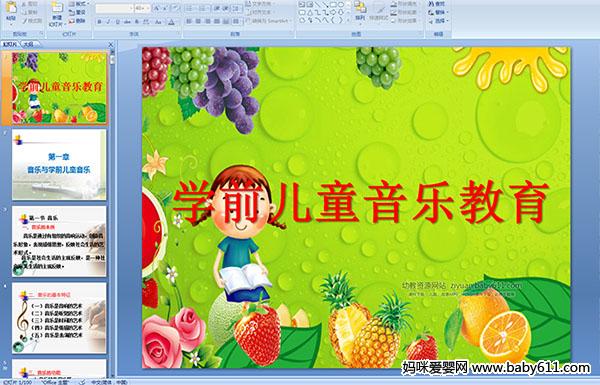Image resolution: width=600 pixels, height=385 pixels.
Task: Click the spell check status bar icon
Action: (82, 382)
